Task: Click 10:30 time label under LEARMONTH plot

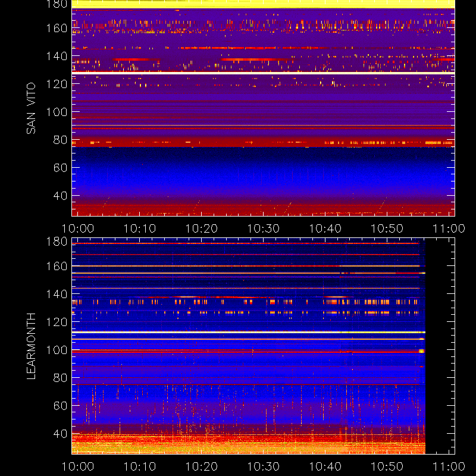Action: pyautogui.click(x=264, y=466)
